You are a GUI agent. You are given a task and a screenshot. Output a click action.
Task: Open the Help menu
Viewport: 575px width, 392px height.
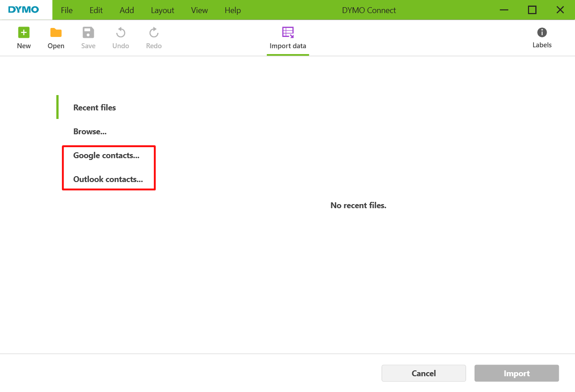[233, 10]
